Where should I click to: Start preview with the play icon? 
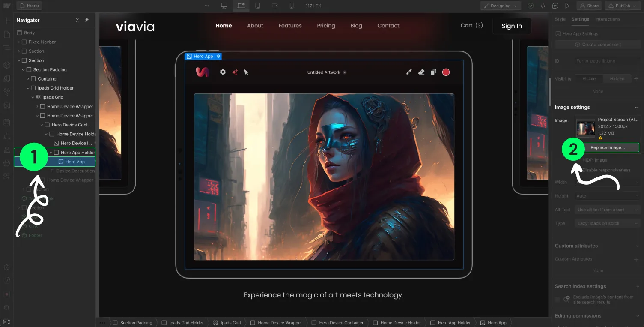pyautogui.click(x=567, y=6)
